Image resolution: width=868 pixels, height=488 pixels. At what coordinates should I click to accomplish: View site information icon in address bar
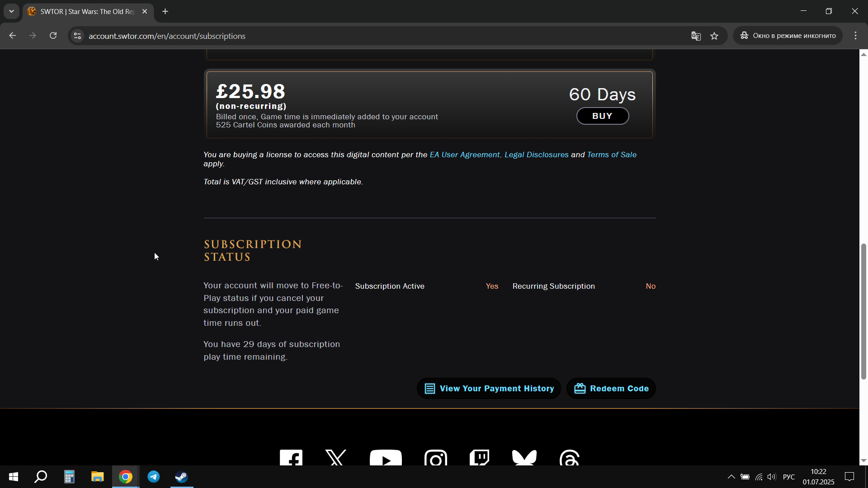pyautogui.click(x=77, y=36)
